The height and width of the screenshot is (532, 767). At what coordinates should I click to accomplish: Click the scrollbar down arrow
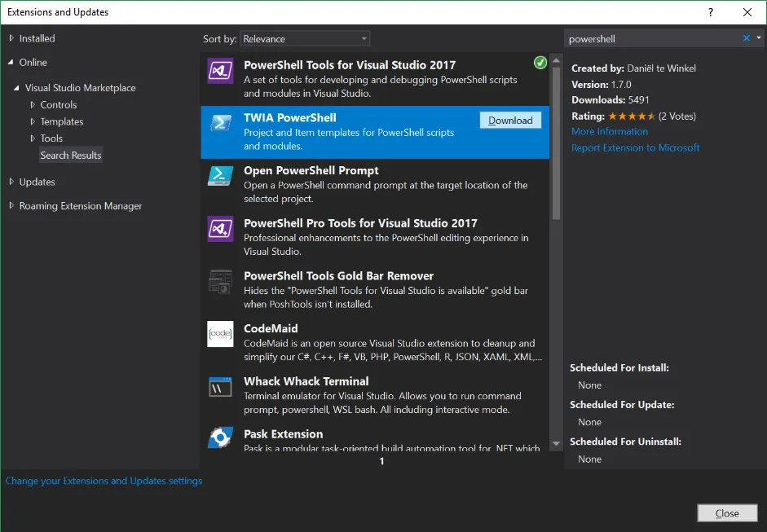coord(556,443)
